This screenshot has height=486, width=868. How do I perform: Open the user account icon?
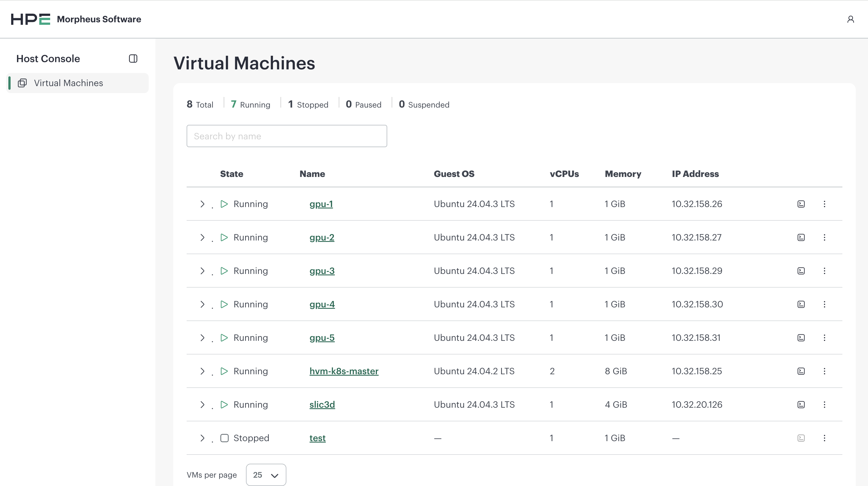850,19
